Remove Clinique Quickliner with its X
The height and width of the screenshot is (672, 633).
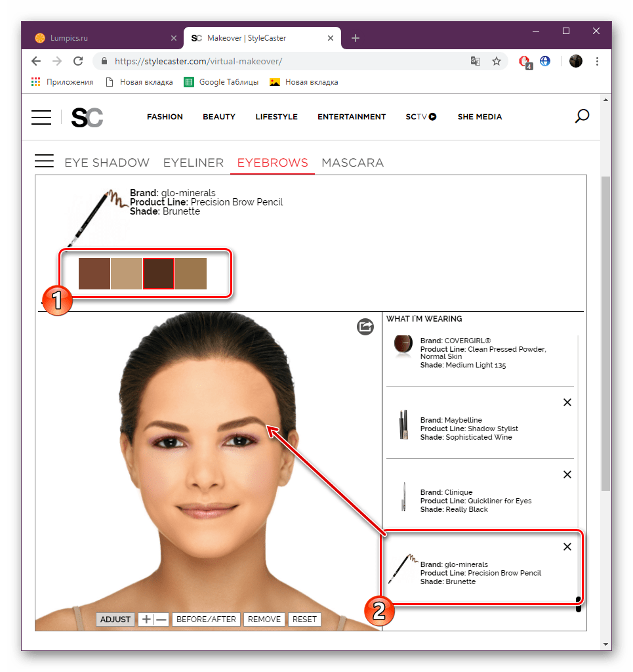pos(567,474)
